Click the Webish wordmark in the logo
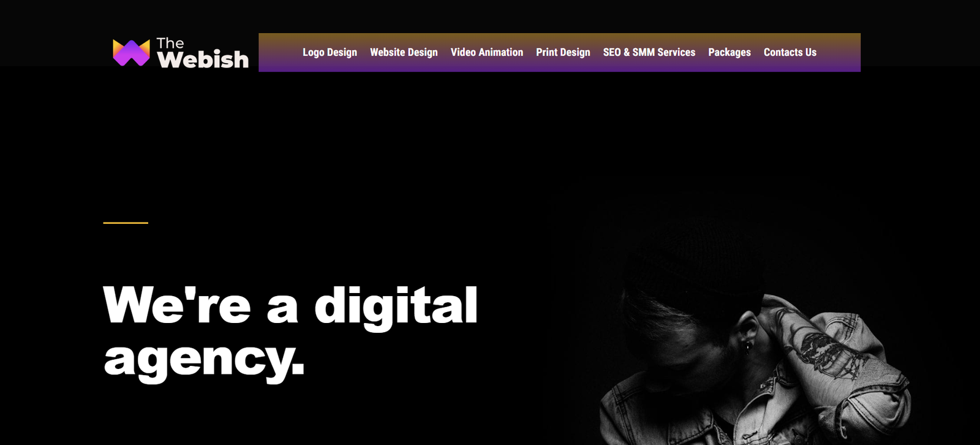The width and height of the screenshot is (980, 445). [x=203, y=59]
